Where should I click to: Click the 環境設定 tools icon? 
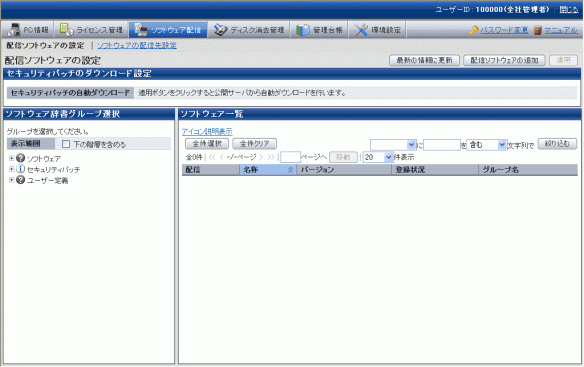coord(361,30)
